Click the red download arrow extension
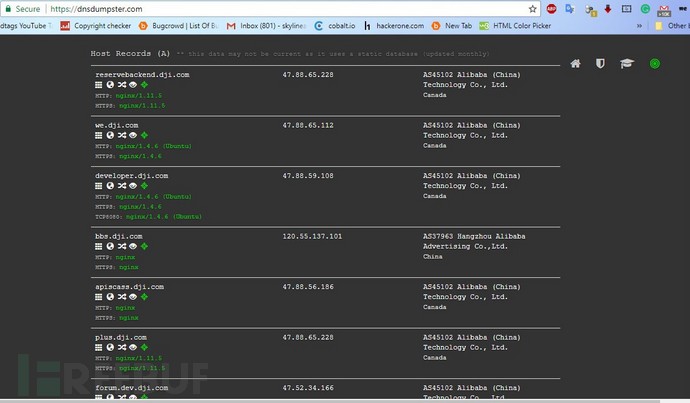Image resolution: width=690 pixels, height=403 pixels. 608,9
